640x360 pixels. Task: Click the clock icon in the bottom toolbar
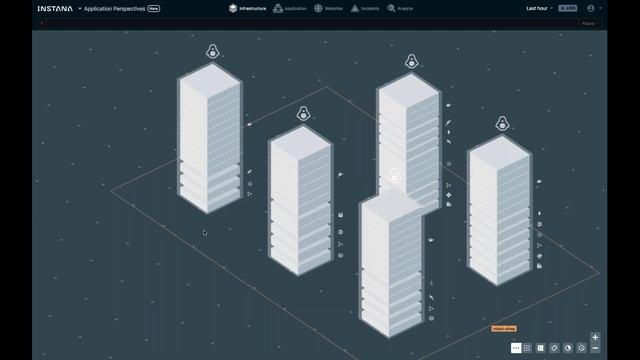(582, 348)
